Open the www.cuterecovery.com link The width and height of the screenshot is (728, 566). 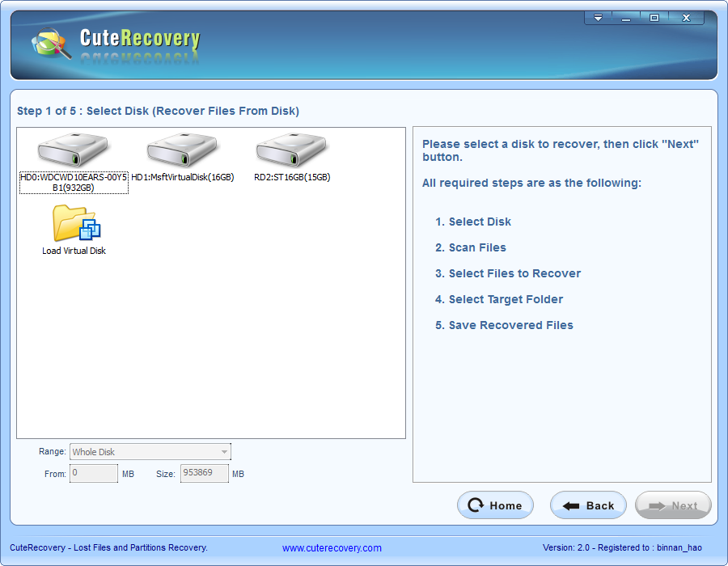pos(332,548)
